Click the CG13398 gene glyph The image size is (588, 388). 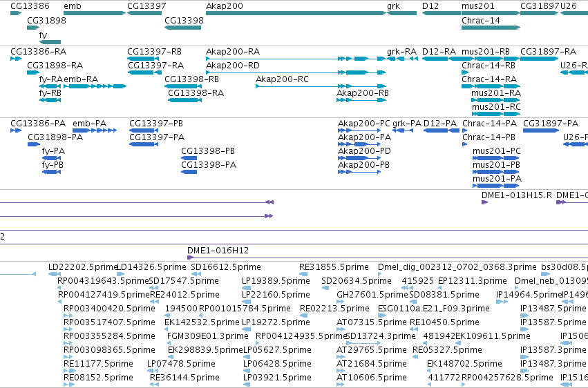click(x=182, y=28)
